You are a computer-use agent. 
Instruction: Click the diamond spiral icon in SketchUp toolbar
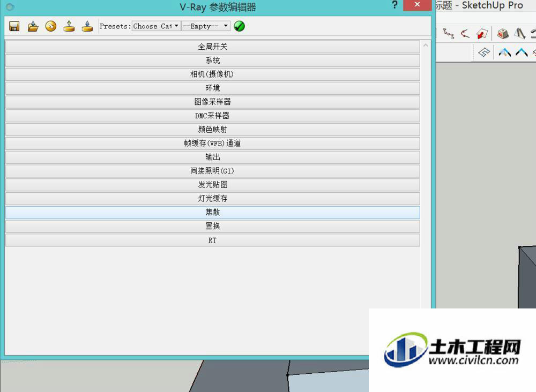484,52
